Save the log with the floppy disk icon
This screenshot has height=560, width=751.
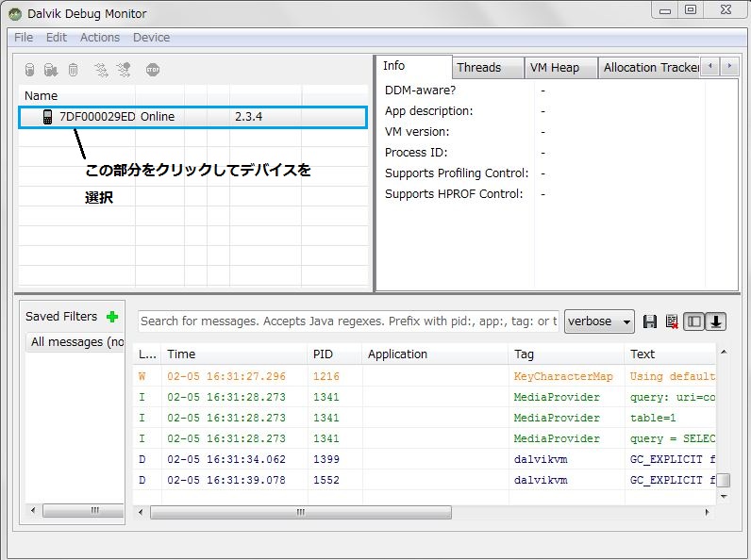[649, 321]
